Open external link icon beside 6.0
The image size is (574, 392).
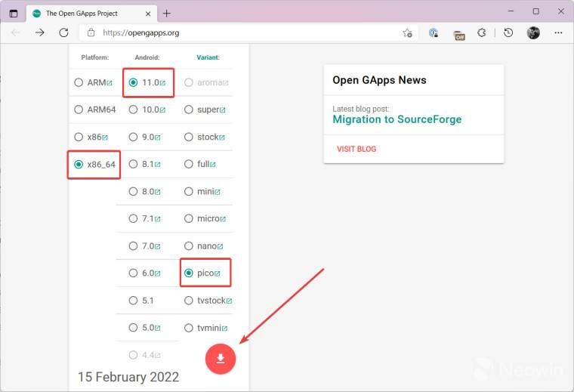(x=157, y=273)
